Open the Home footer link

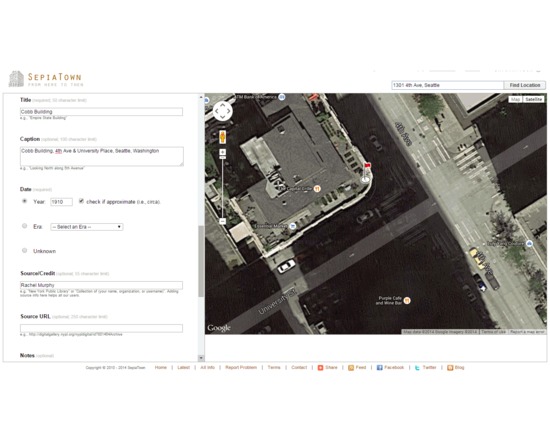click(161, 368)
